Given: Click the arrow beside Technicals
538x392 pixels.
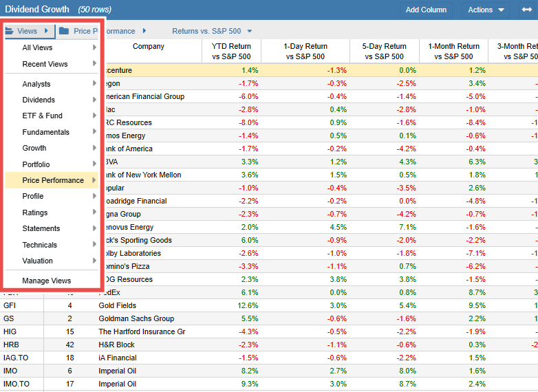Looking at the screenshot, I should coord(94,244).
